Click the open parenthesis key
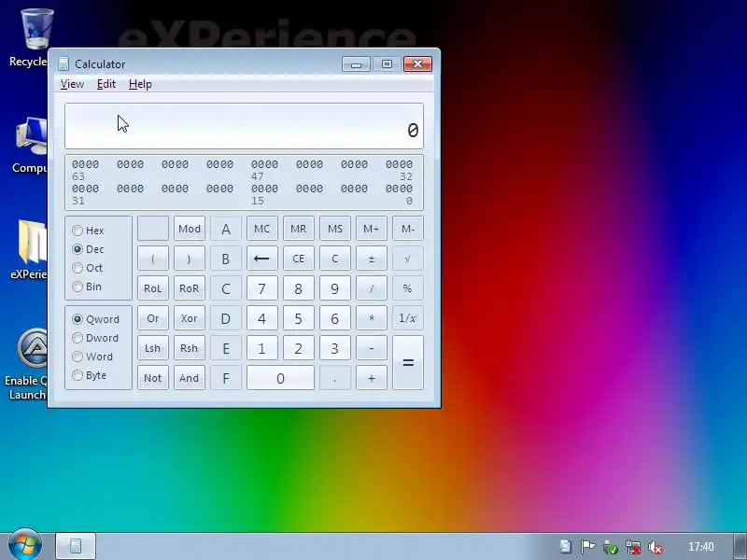Image resolution: width=747 pixels, height=560 pixels. click(x=153, y=259)
